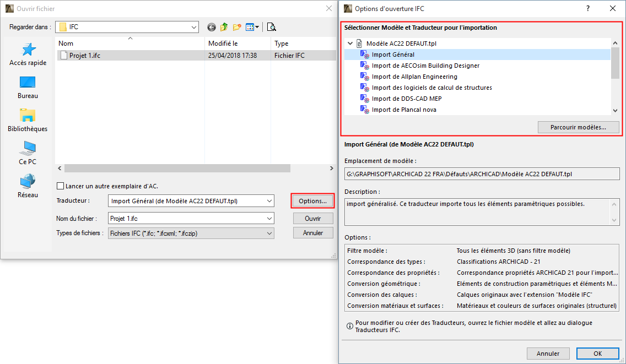Click 25/04/2018 17:38 date cell
Image resolution: width=626 pixels, height=364 pixels.
coord(233,56)
